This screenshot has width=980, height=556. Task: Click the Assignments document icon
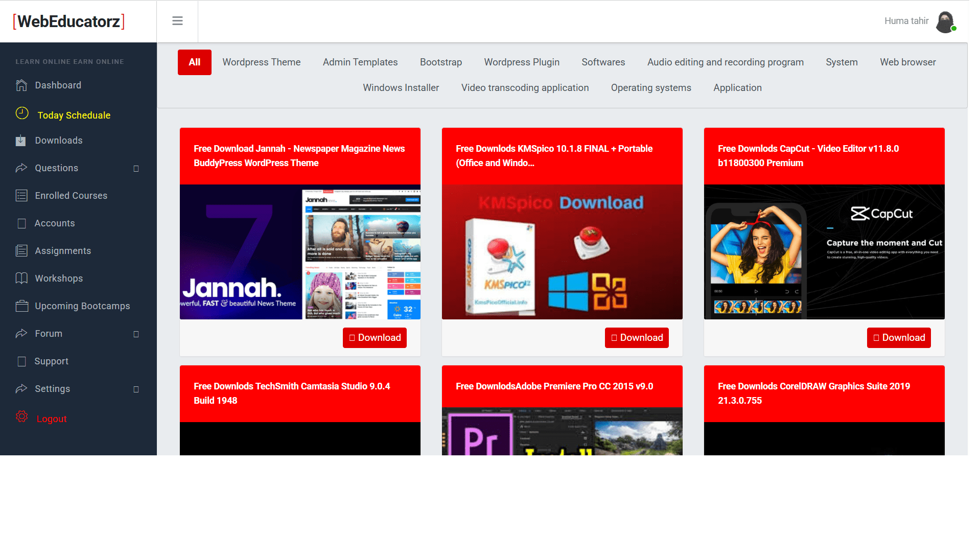(x=21, y=251)
